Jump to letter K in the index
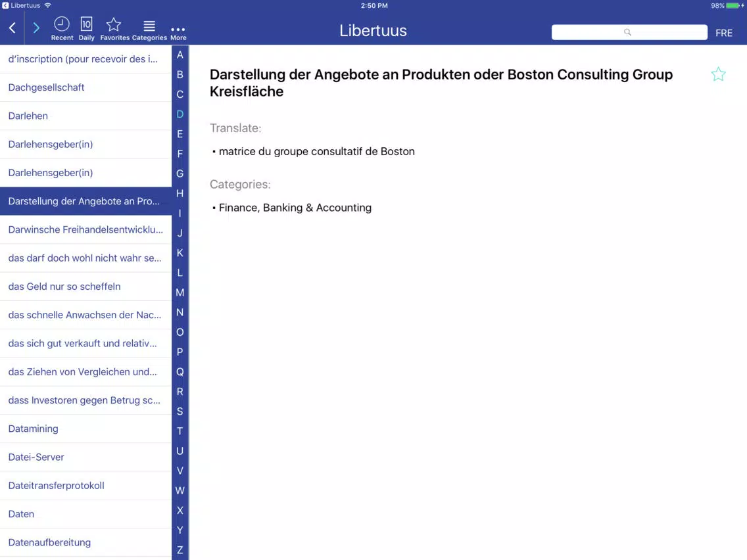 point(180,253)
